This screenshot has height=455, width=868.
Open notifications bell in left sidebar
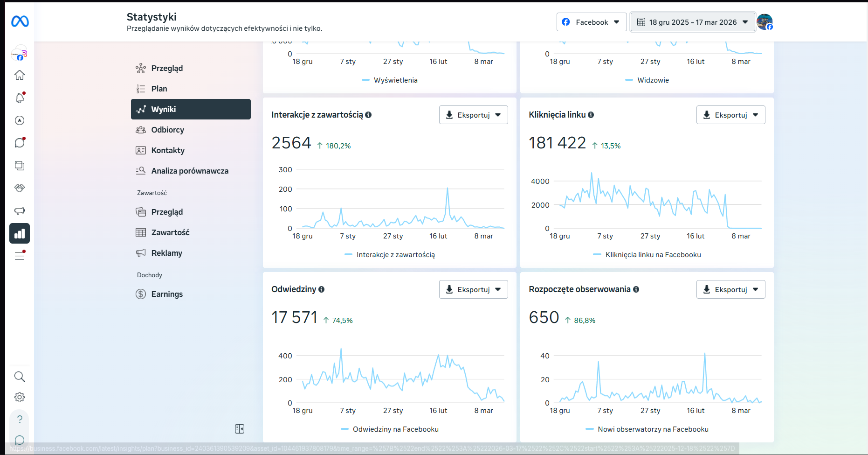pyautogui.click(x=20, y=98)
